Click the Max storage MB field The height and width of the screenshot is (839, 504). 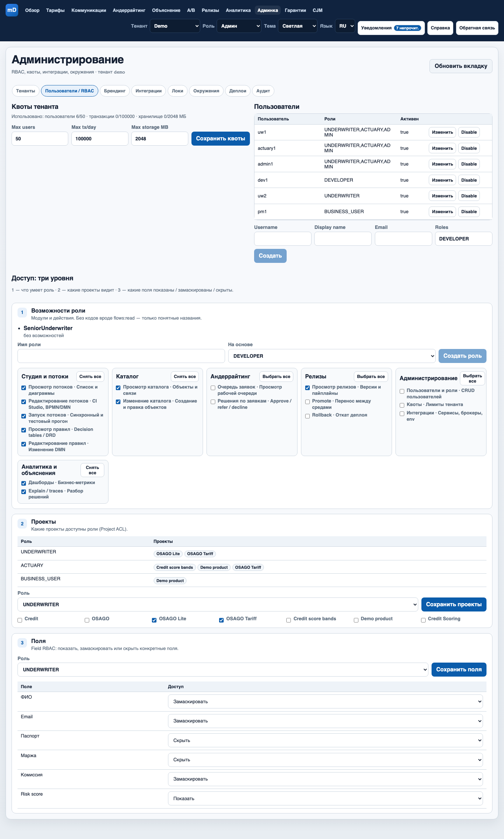click(x=160, y=139)
